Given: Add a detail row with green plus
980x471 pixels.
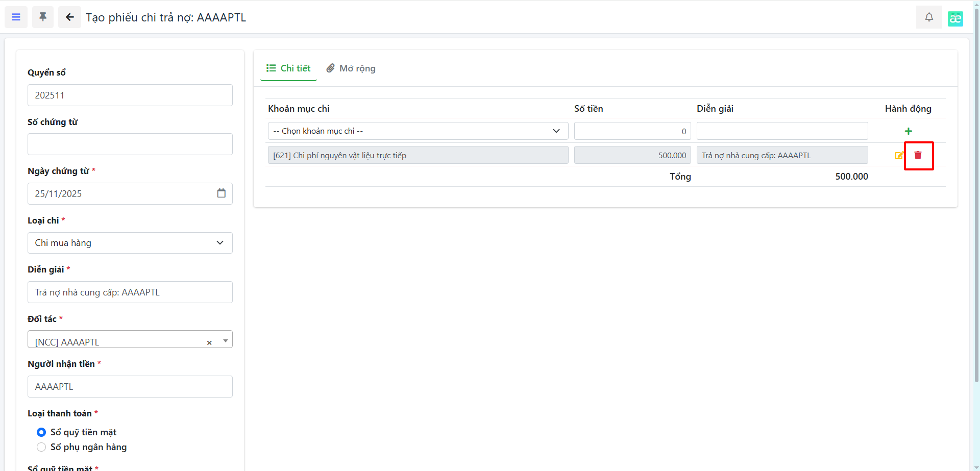Looking at the screenshot, I should [908, 132].
